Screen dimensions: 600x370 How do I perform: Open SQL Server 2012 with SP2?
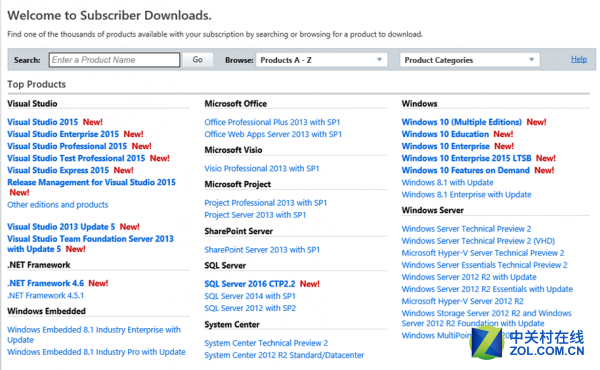pyautogui.click(x=250, y=308)
